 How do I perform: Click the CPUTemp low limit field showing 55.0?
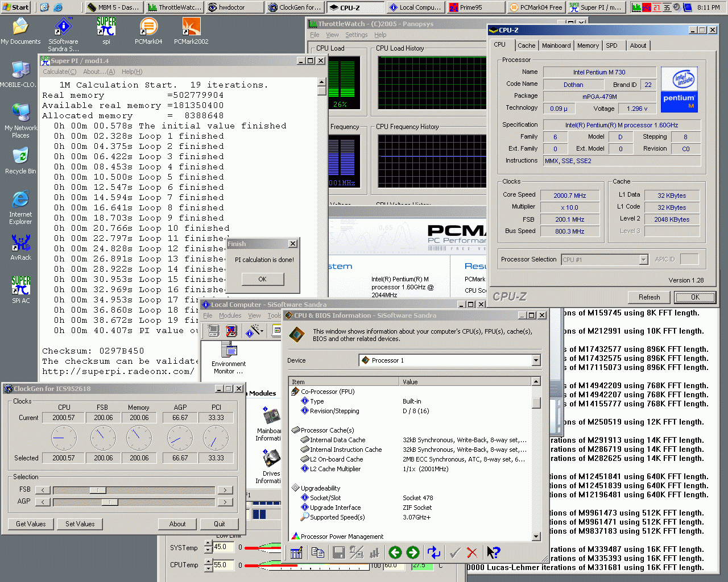click(x=224, y=565)
